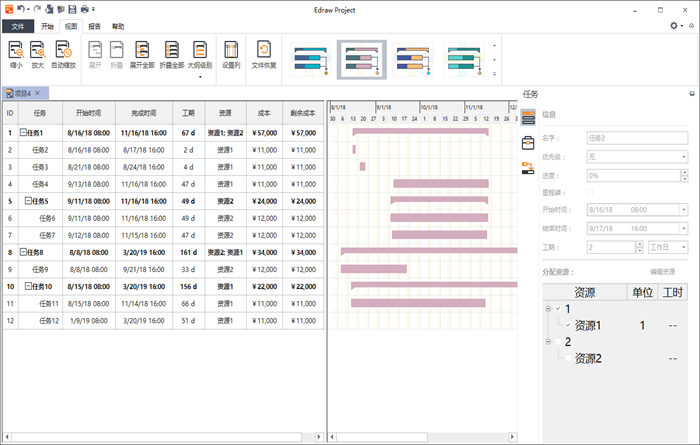Screen dimensions: 700x445
Task: Click the Save floppy disk icon
Action: click(72, 9)
